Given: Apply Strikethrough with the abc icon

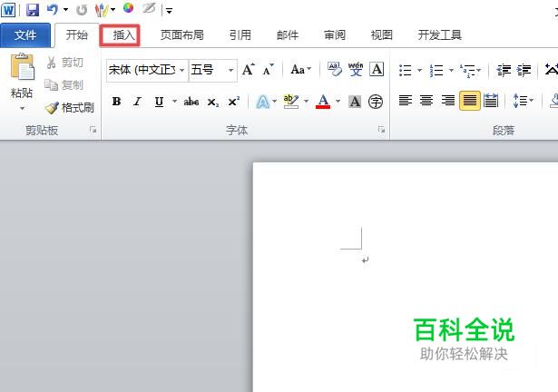Looking at the screenshot, I should [x=191, y=103].
